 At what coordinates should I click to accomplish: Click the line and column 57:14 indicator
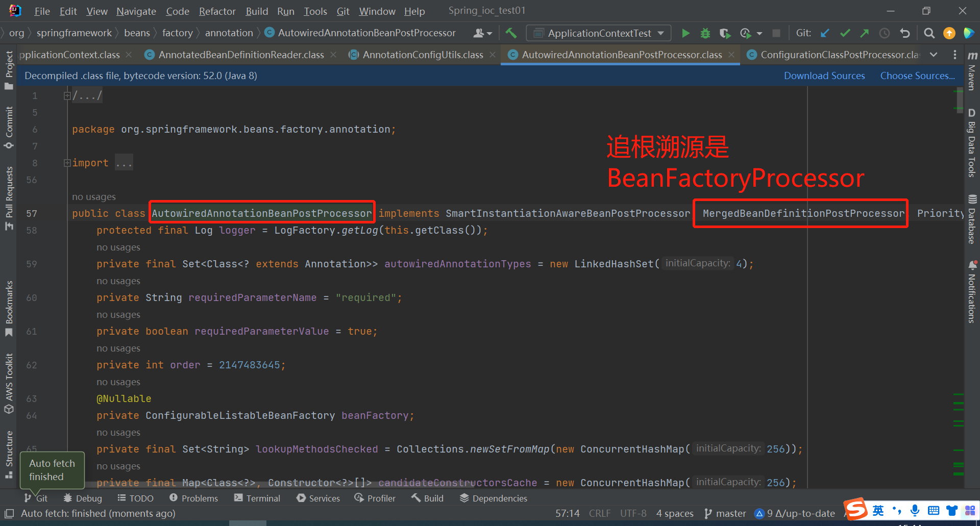point(567,513)
